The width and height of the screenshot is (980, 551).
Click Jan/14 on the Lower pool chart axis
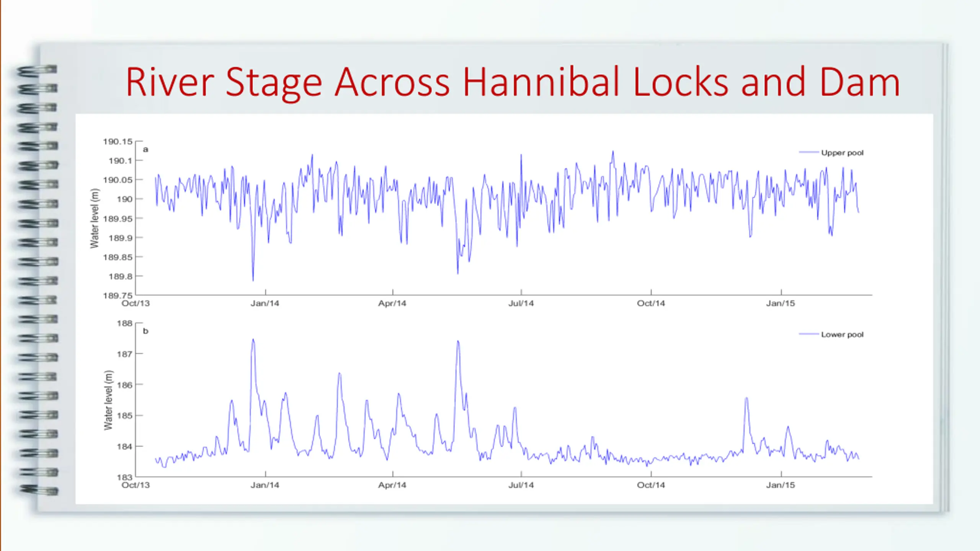pos(265,485)
